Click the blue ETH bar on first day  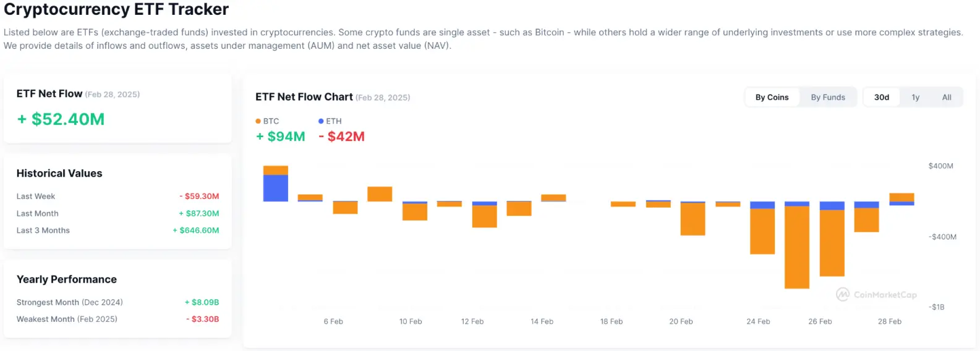(x=275, y=188)
